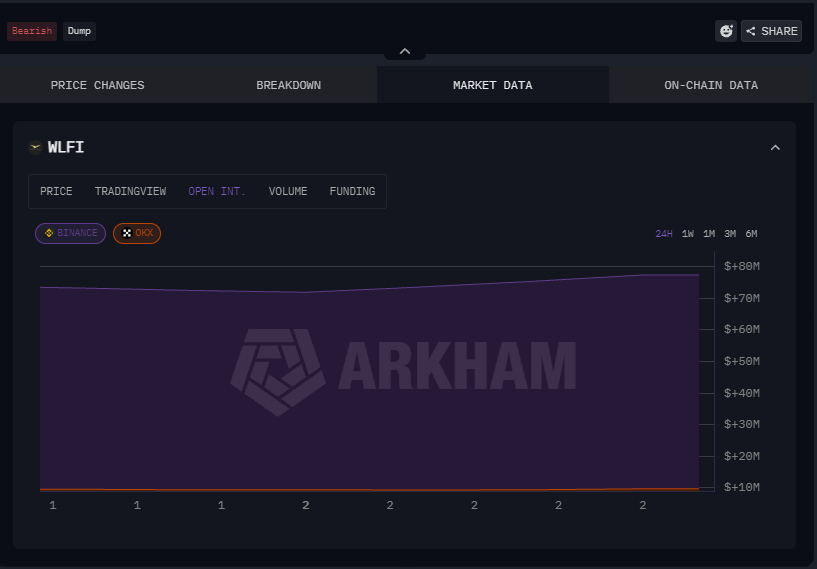
Task: Set chart range to 24H
Action: (x=663, y=233)
